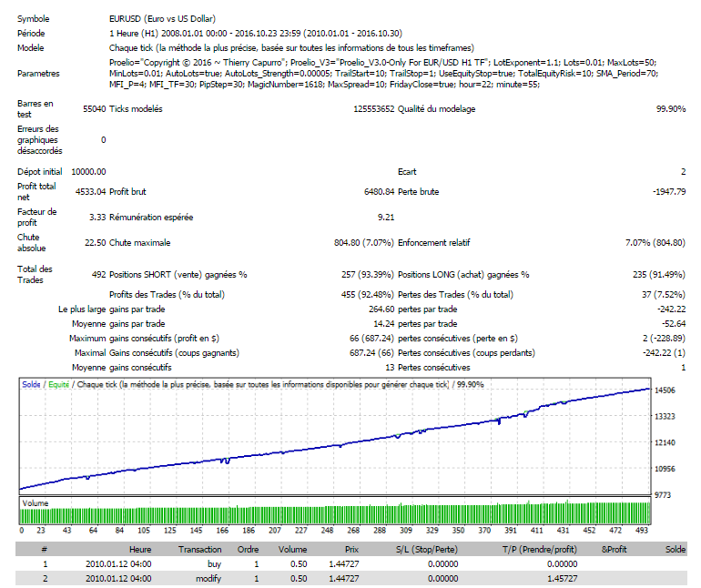Click the 'Volume' label in lower chart

tap(36, 502)
